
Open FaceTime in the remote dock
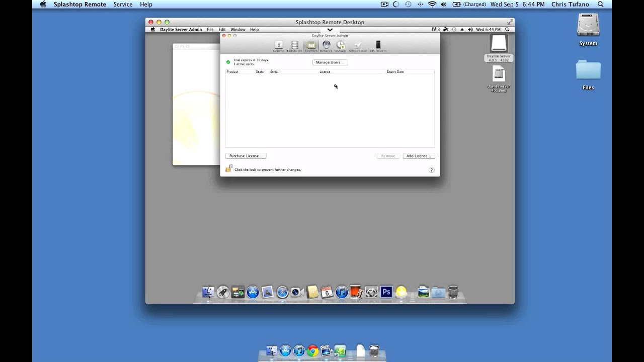(x=297, y=292)
